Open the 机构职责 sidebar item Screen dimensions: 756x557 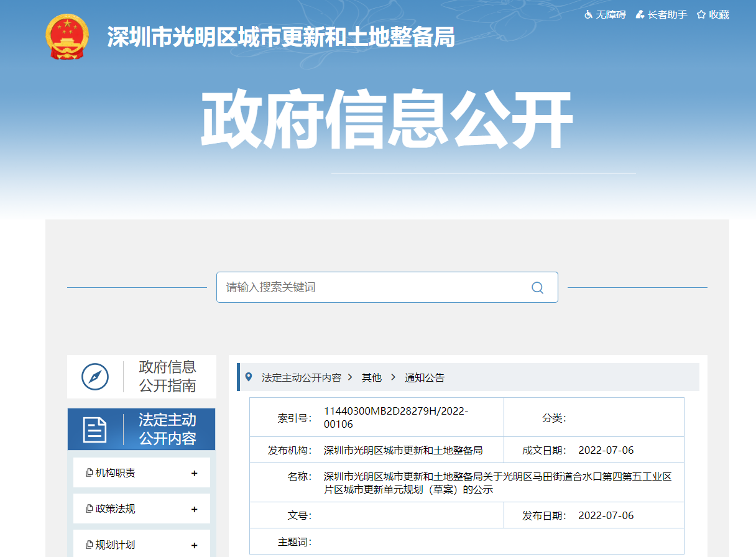(115, 473)
